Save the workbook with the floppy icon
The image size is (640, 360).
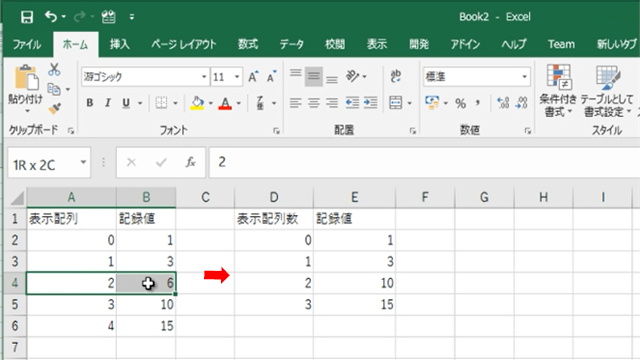point(27,17)
